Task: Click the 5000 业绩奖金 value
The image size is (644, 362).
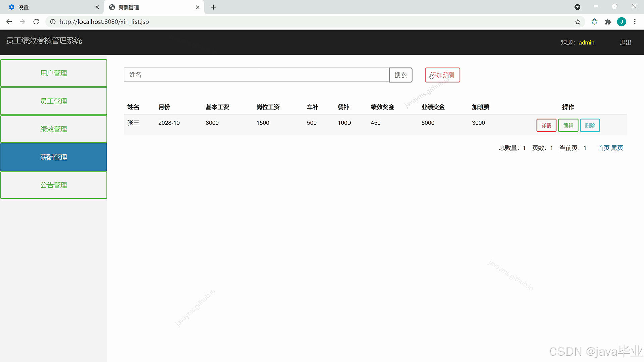Action: click(428, 123)
